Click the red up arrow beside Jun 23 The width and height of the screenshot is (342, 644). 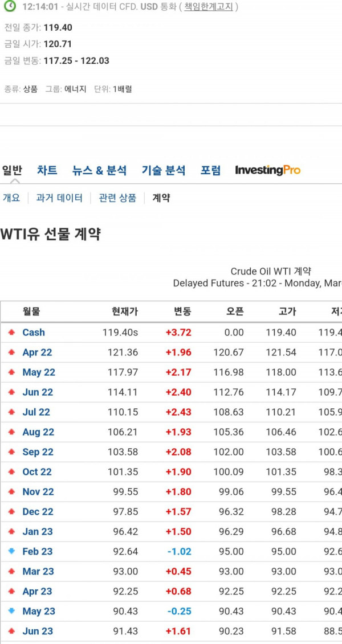11,631
